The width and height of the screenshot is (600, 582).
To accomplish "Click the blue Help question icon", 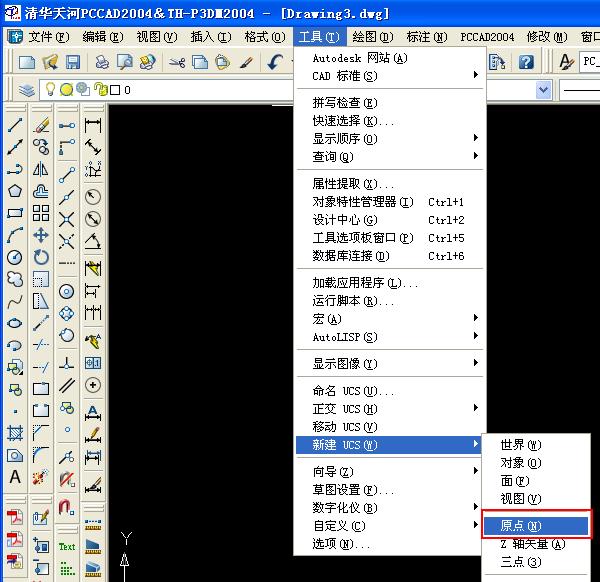I will coord(527,62).
